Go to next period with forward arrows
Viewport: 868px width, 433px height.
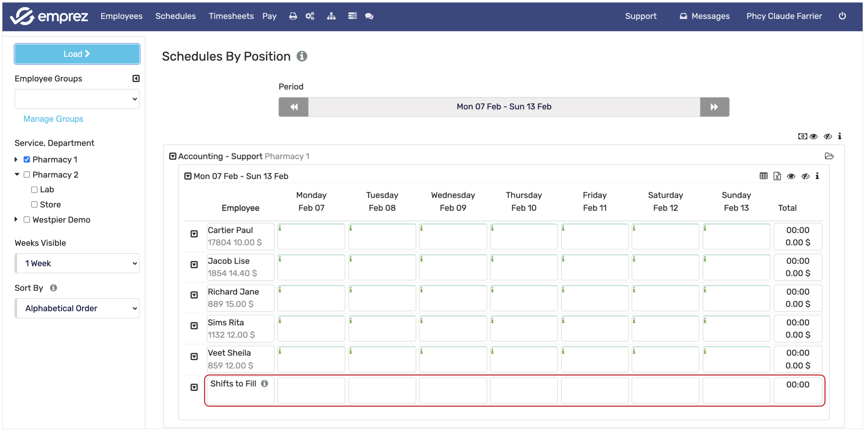(714, 107)
